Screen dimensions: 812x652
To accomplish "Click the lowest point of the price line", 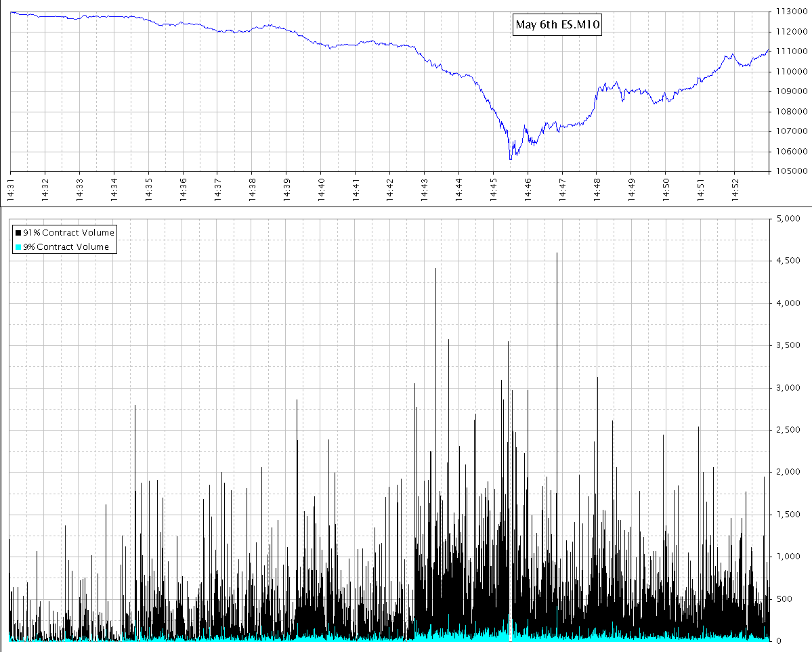I will (510, 159).
